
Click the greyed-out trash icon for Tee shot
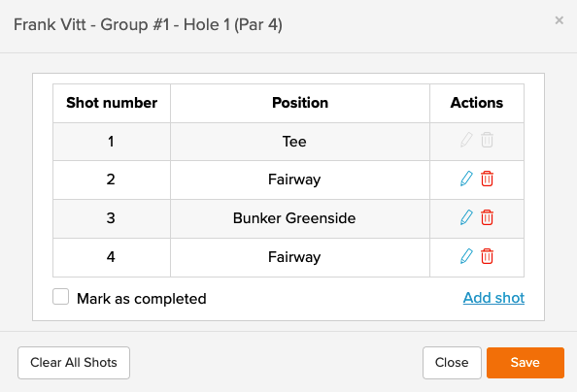(x=487, y=140)
